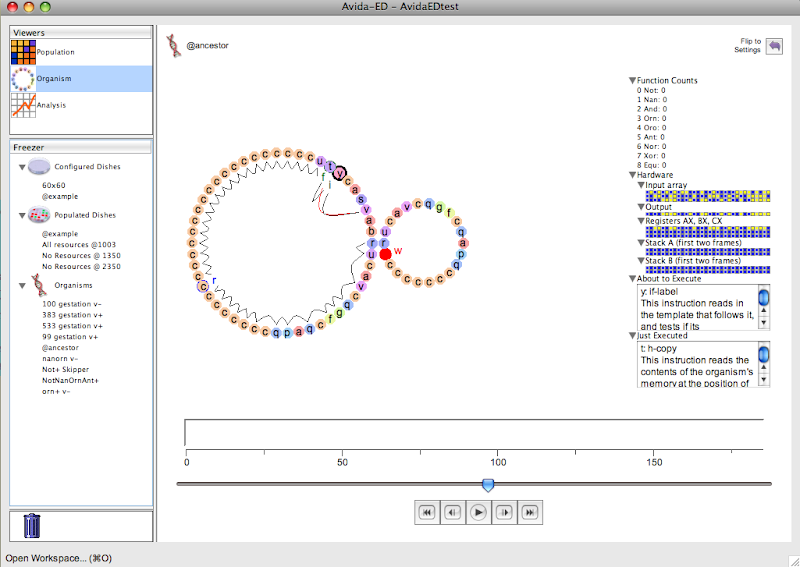Collapse the Function Counts section

[x=632, y=81]
